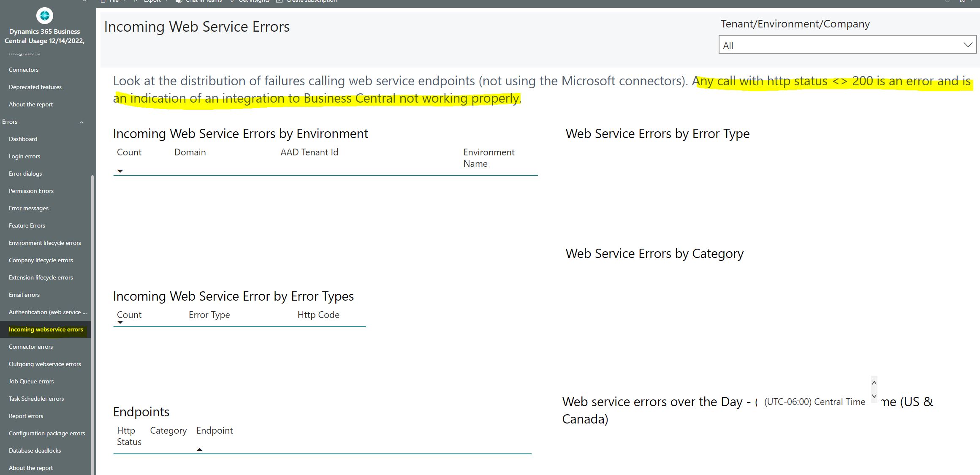Click the sort arrow under the Endpoint column
This screenshot has height=475, width=980.
pos(199,450)
